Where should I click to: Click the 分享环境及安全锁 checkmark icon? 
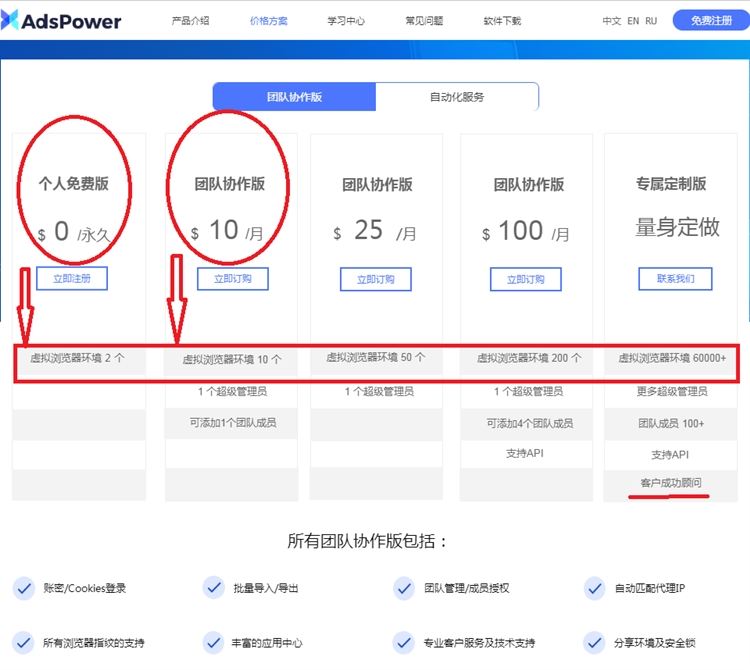tap(594, 643)
